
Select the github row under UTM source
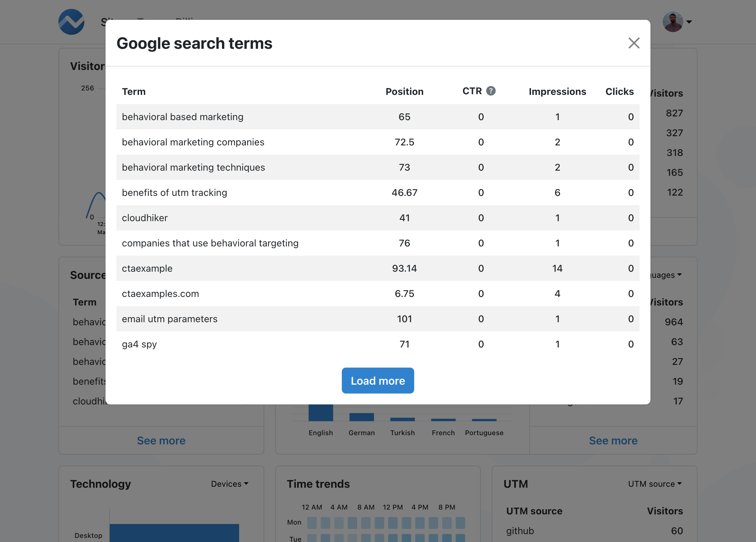coord(520,530)
